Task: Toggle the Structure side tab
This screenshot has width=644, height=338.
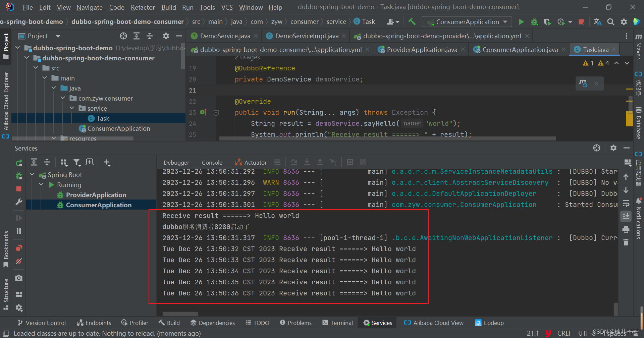Action: point(6,294)
